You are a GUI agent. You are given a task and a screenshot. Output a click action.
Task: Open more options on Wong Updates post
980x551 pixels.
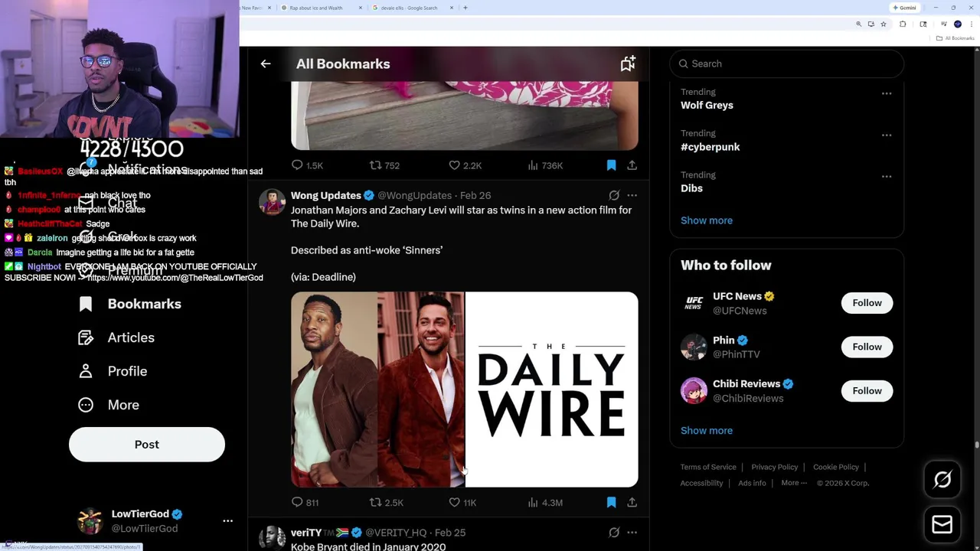tap(632, 195)
